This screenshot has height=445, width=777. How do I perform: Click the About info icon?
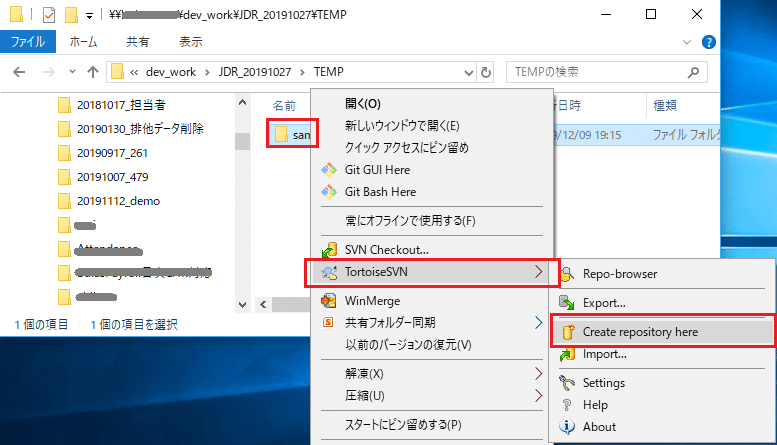click(x=567, y=427)
